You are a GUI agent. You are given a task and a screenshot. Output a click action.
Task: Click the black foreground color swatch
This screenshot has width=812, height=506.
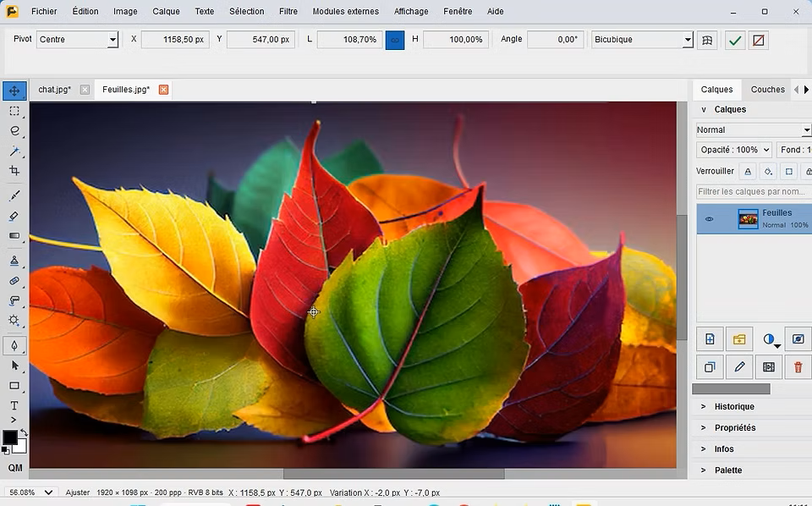pos(10,437)
